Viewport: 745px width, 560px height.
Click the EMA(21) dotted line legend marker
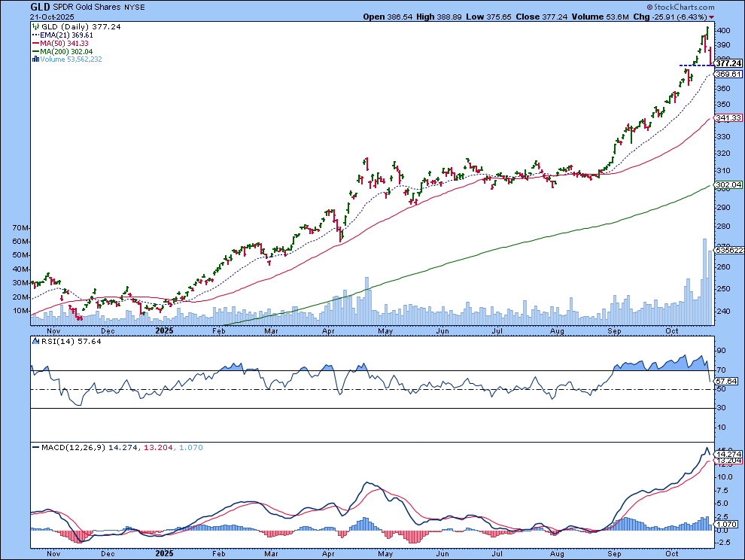point(35,35)
